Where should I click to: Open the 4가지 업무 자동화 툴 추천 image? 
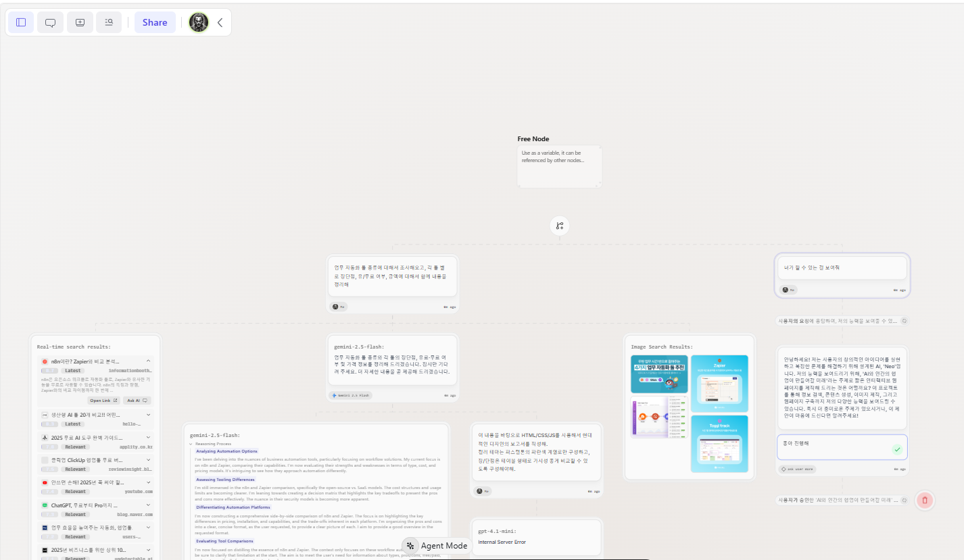(x=659, y=374)
